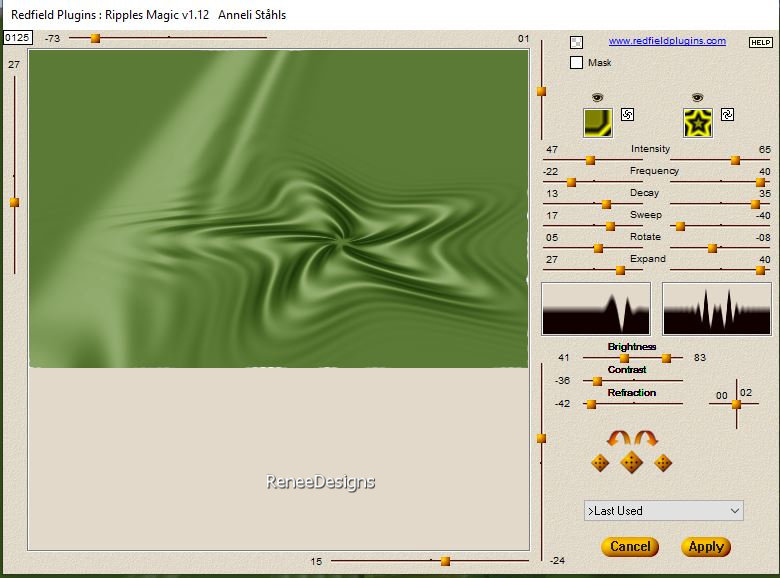Click the Refraction slider handle
780x578 pixels.
click(x=591, y=404)
